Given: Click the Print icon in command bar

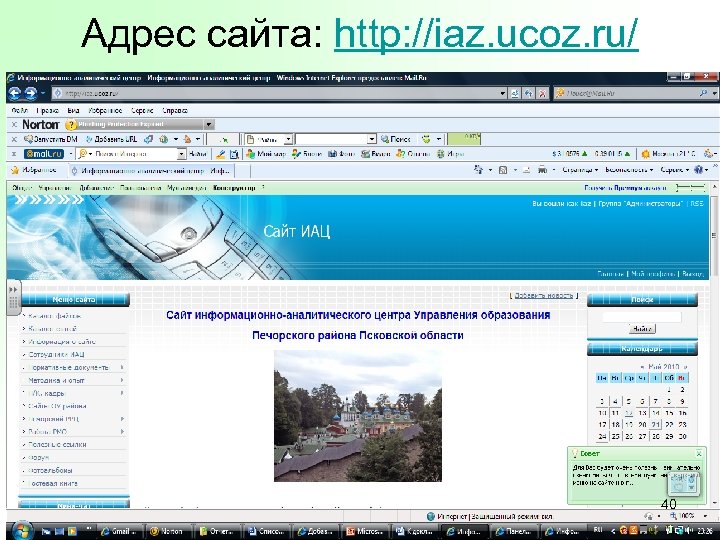Looking at the screenshot, I should (x=542, y=170).
